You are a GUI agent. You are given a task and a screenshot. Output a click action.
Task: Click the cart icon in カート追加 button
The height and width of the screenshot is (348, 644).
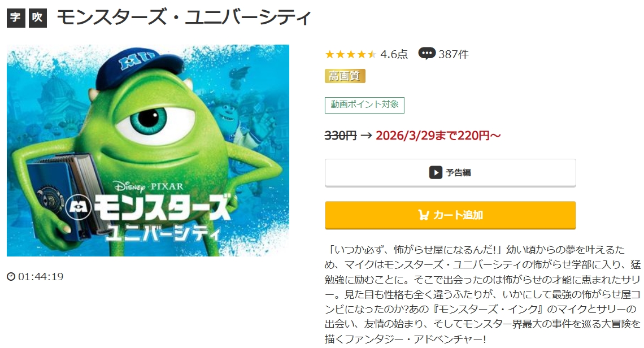[424, 215]
